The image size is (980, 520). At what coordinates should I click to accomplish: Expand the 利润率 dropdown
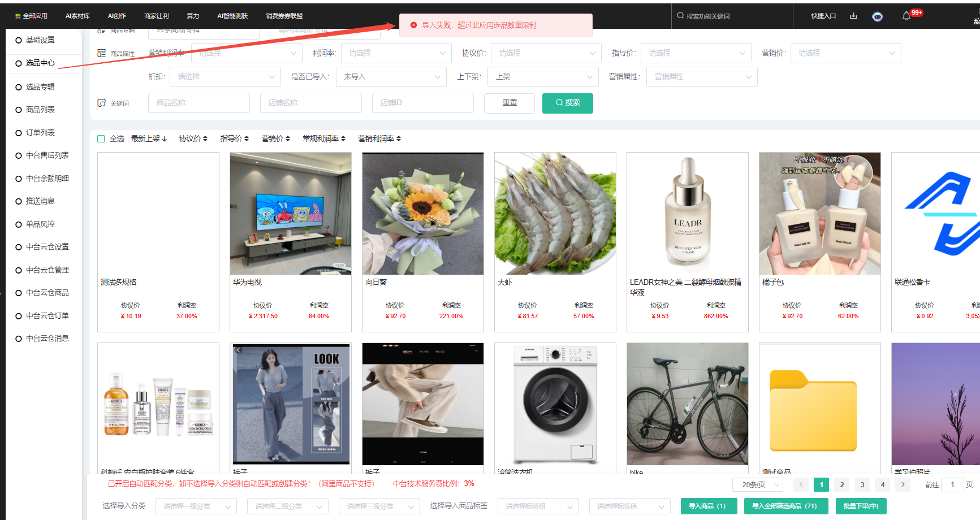click(x=396, y=53)
